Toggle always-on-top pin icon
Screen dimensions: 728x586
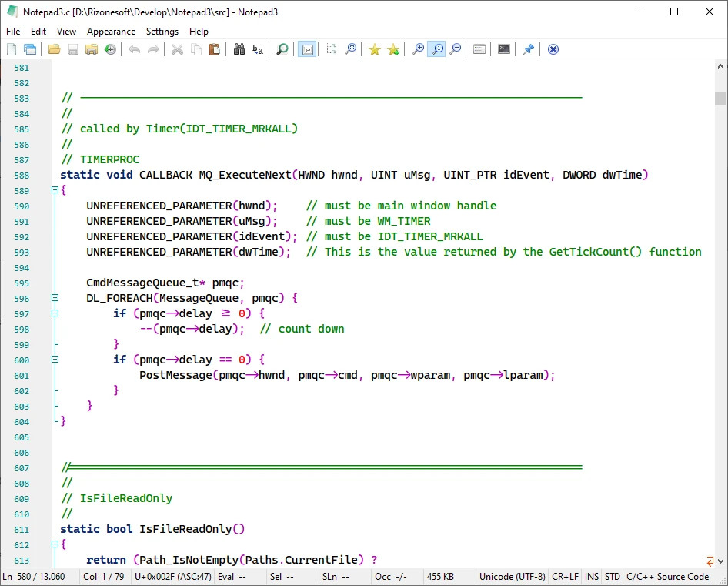pos(528,49)
